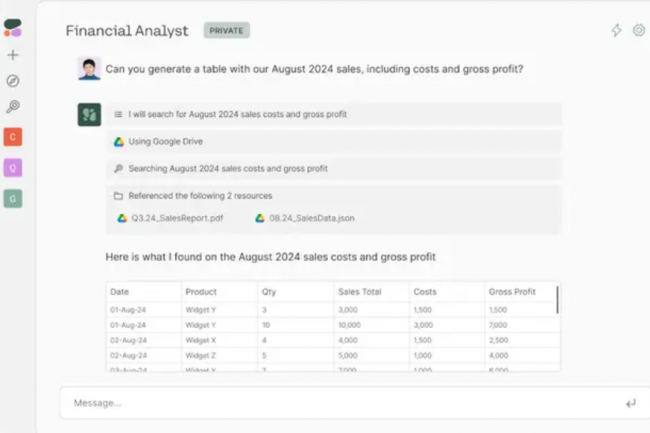Expand the 'Using Google Drive' step
650x433 pixels.
(x=334, y=142)
